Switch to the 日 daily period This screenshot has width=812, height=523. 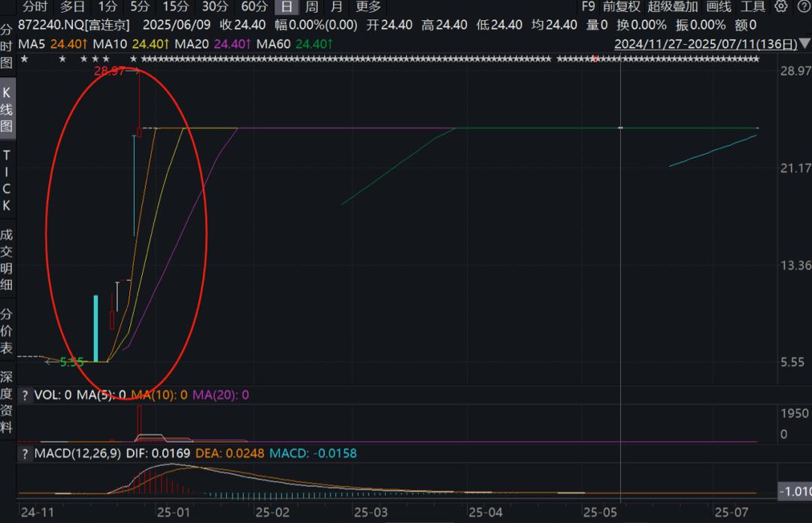tap(286, 7)
